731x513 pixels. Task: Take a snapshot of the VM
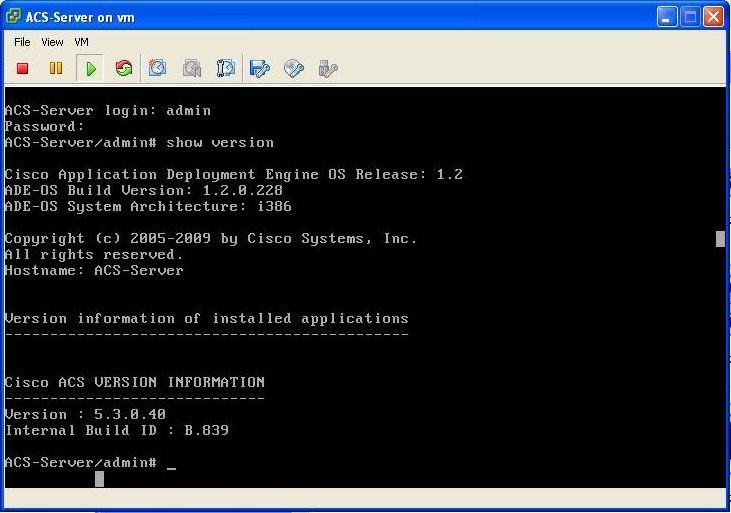point(158,68)
